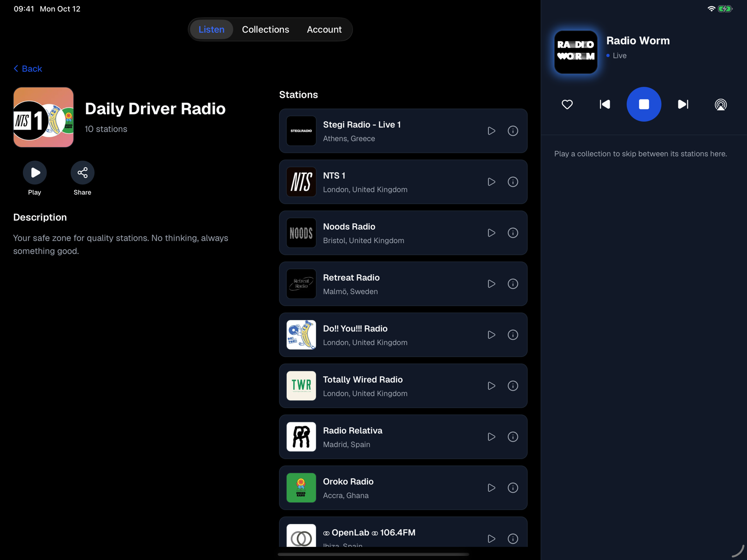Play the Stegi Radio - Live 1 station
Image resolution: width=747 pixels, height=560 pixels.
click(491, 131)
